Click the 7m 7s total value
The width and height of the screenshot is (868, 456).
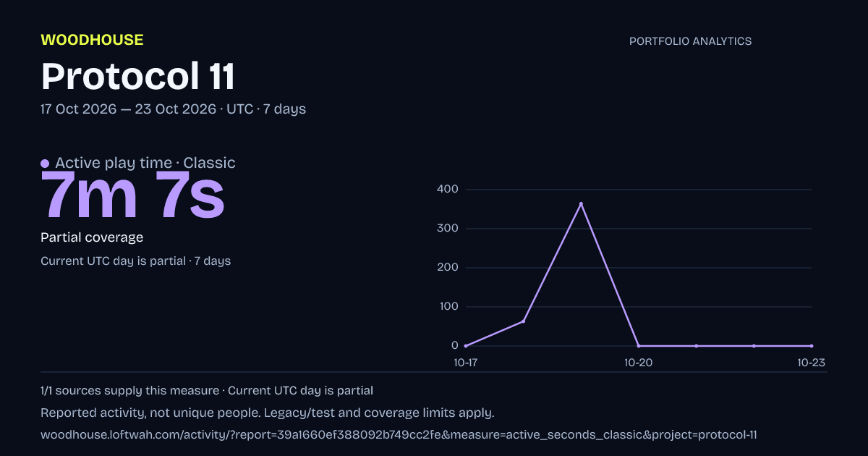point(132,195)
